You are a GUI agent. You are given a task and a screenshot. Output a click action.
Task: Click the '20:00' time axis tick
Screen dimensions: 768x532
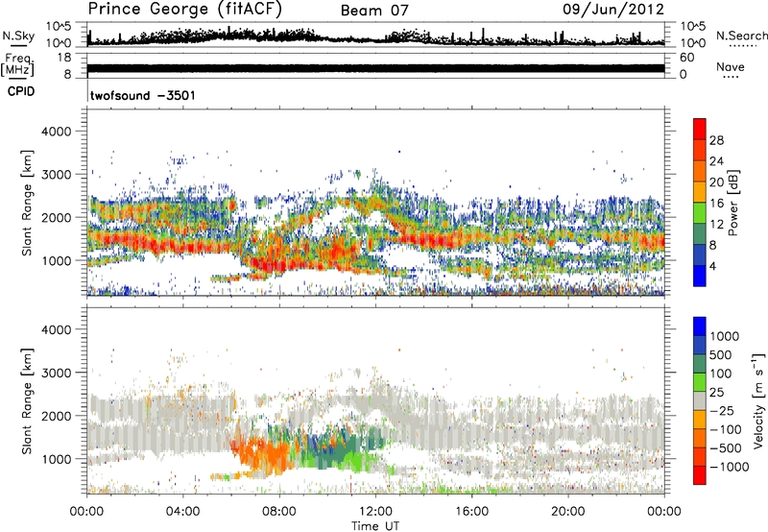568,512
